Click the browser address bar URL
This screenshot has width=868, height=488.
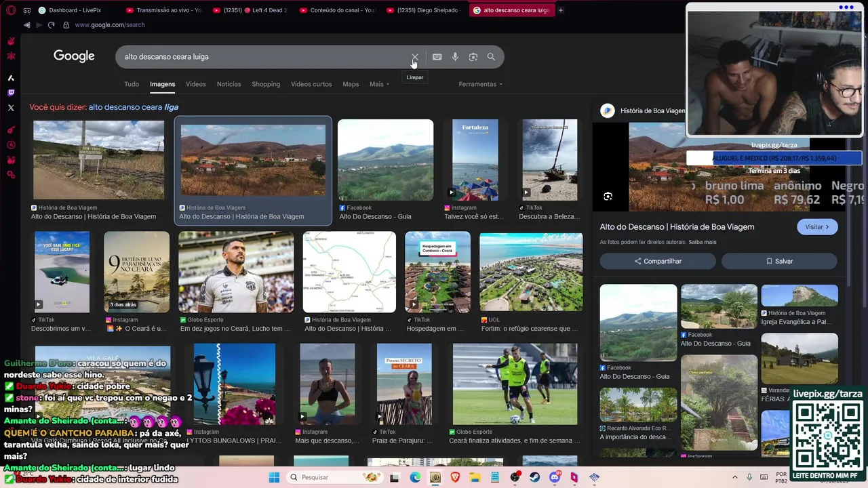pos(109,25)
